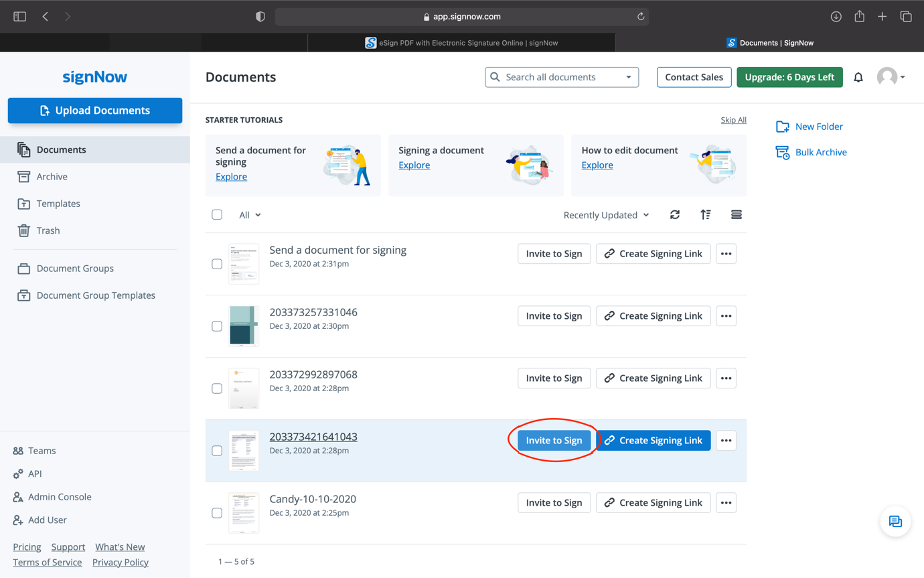Screen dimensions: 924x578
Task: Check the box for document 203373421641043
Action: click(x=217, y=451)
